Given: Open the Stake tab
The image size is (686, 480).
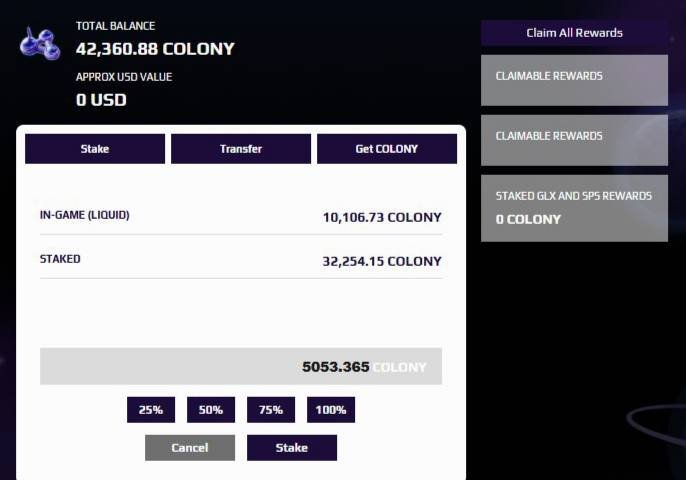Looking at the screenshot, I should [x=95, y=149].
